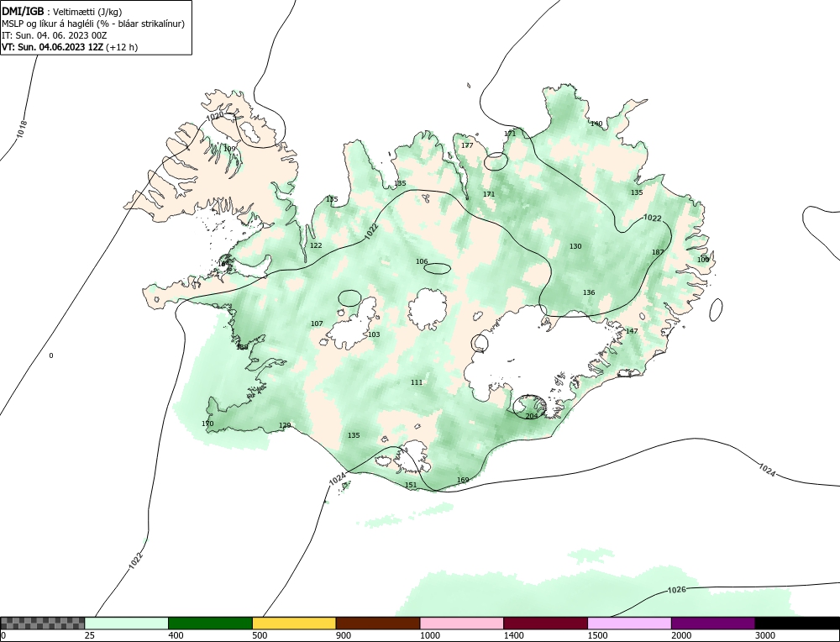840x642 pixels.
Task: Click the lavender 1500–2000 legend swatch
Action: coord(629,624)
